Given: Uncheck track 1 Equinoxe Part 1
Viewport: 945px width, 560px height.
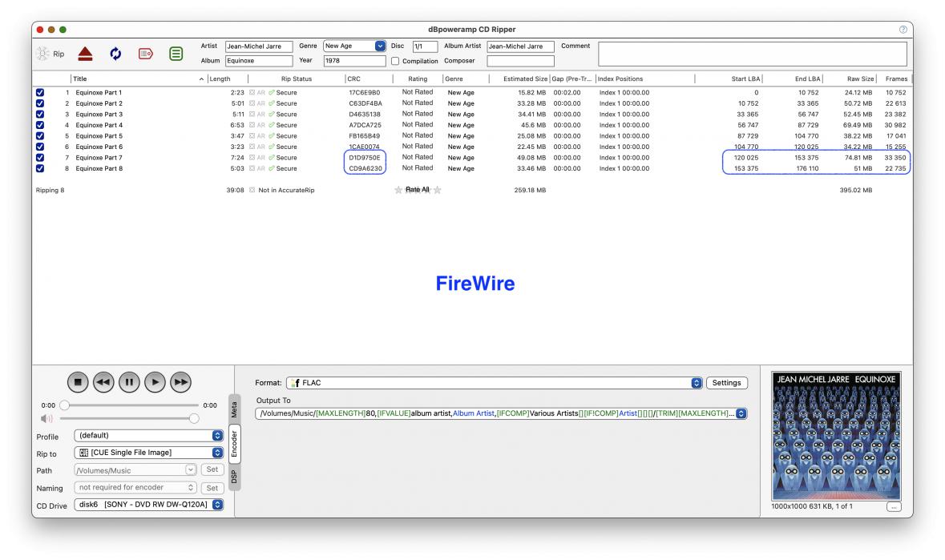Looking at the screenshot, I should click(x=41, y=93).
